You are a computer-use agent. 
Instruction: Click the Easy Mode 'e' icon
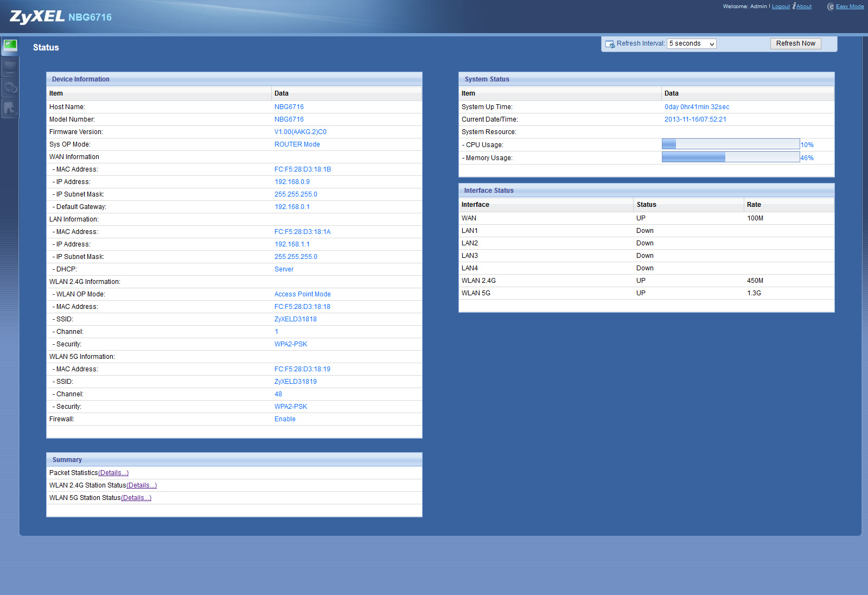click(831, 7)
